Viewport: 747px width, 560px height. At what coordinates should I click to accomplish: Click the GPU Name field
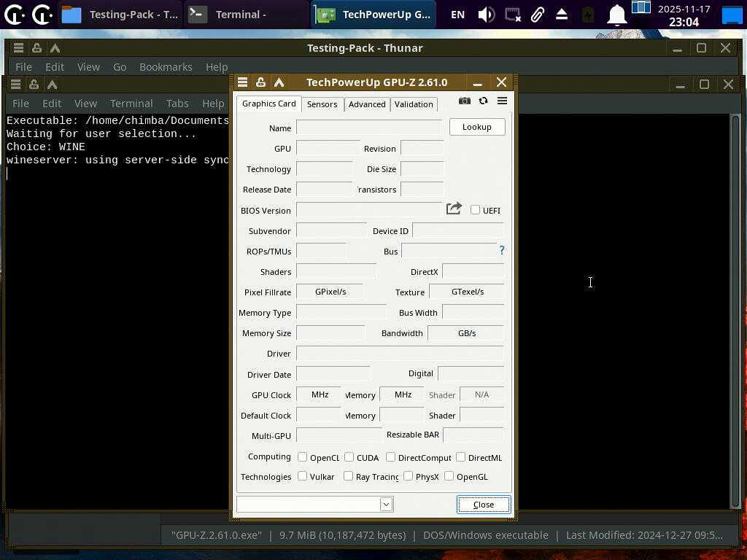370,127
